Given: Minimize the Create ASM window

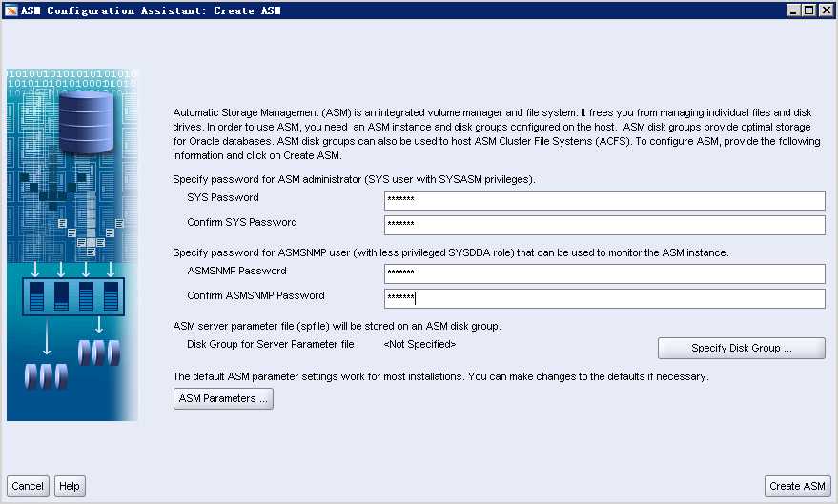Looking at the screenshot, I should coord(793,10).
